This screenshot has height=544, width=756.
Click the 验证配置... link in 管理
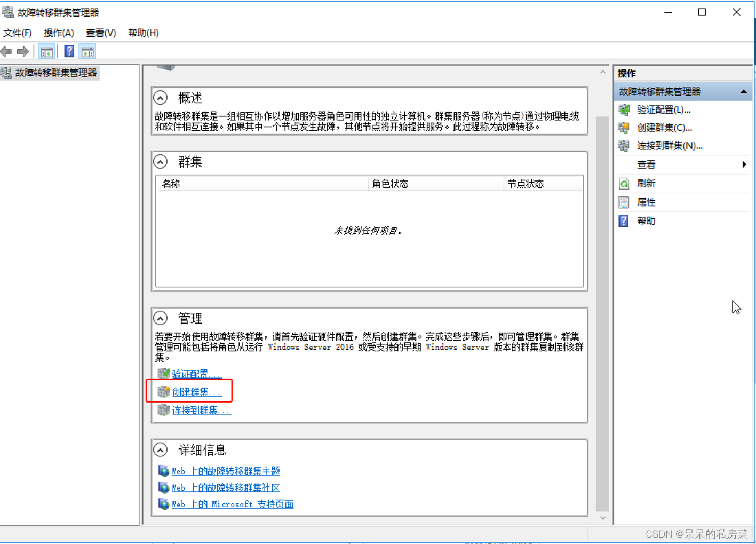[x=196, y=374]
